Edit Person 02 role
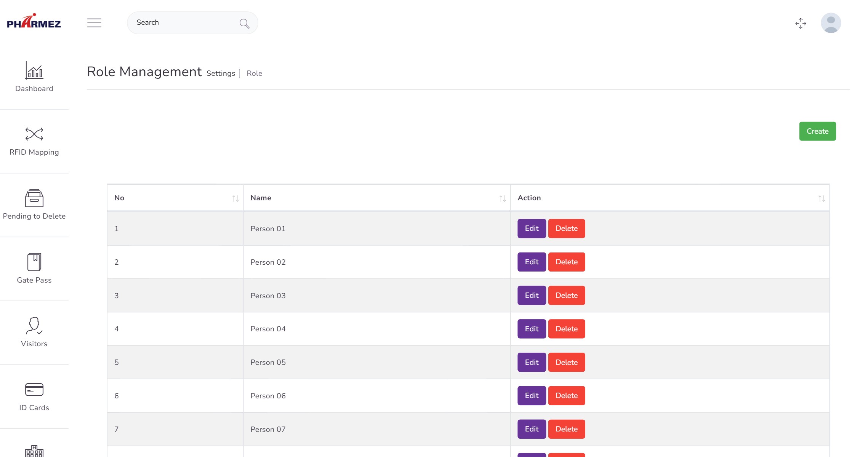 point(532,262)
